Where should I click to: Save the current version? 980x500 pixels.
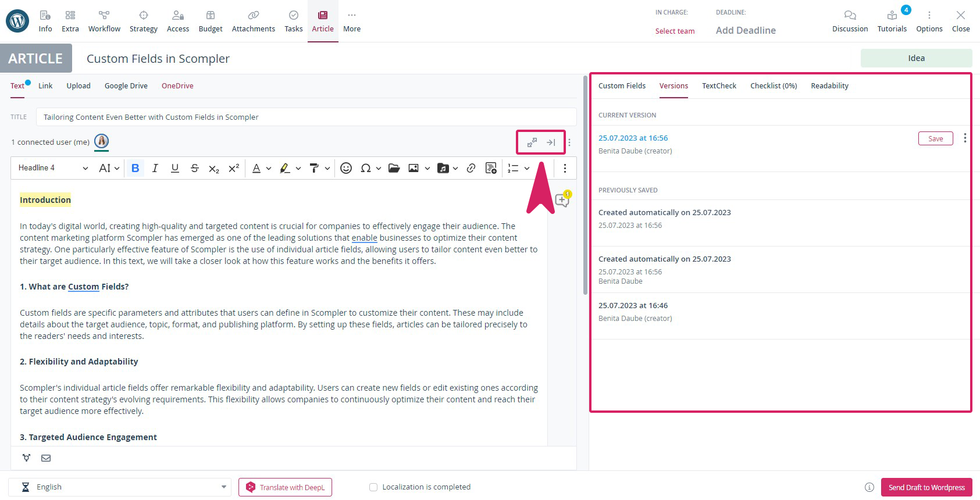(935, 138)
